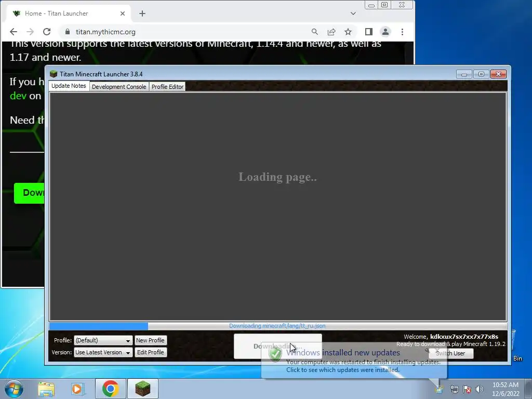The image size is (532, 399).
Task: Expand the Profile (Default) dropdown
Action: [103, 340]
